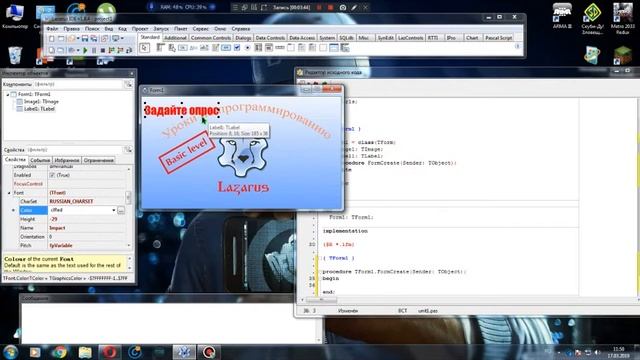The image size is (640, 360).
Task: Pause the screen recording in top bar
Action: pyautogui.click(x=320, y=7)
